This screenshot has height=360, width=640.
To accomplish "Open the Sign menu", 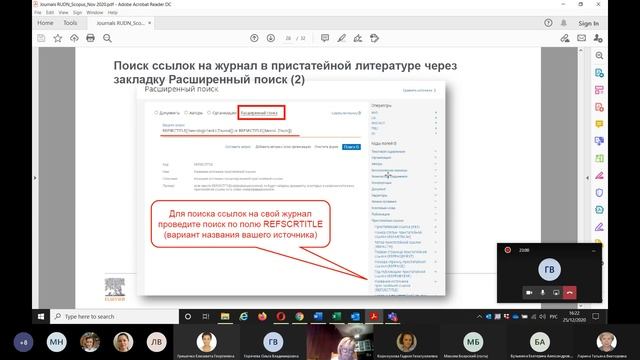I will click(77, 13).
